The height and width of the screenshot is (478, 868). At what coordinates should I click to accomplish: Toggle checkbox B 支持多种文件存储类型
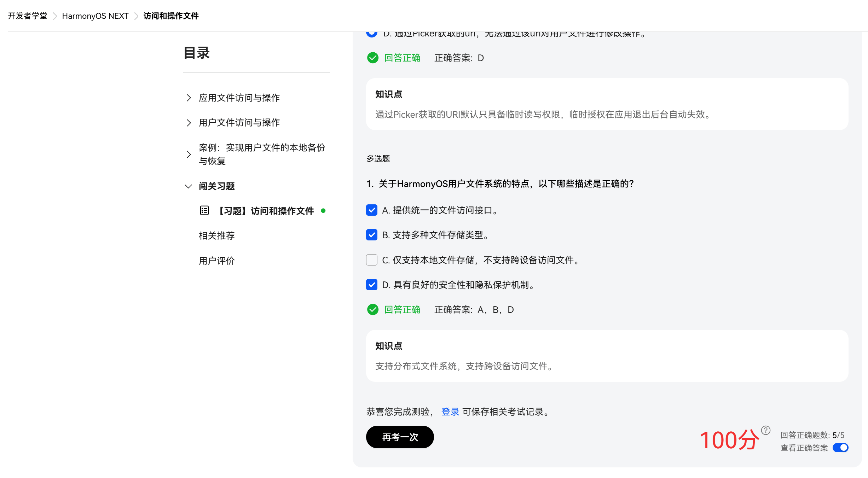point(371,235)
